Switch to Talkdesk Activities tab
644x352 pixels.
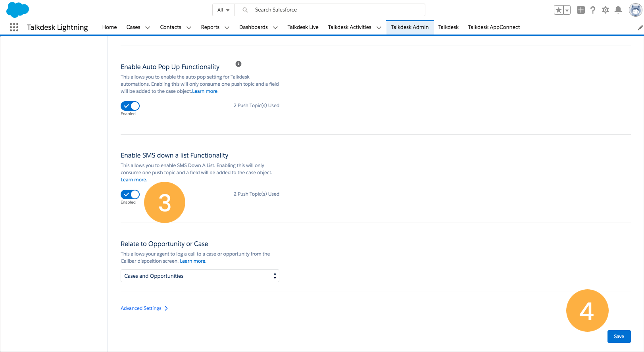pyautogui.click(x=350, y=27)
